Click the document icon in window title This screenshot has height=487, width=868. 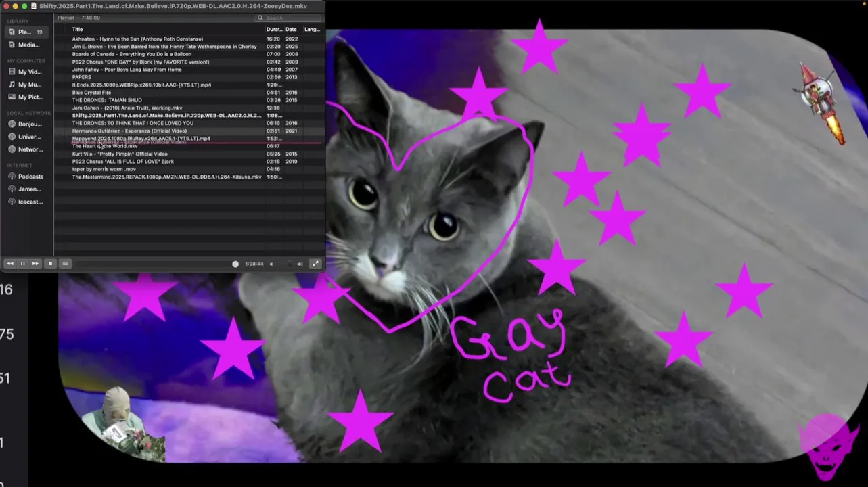click(x=34, y=6)
